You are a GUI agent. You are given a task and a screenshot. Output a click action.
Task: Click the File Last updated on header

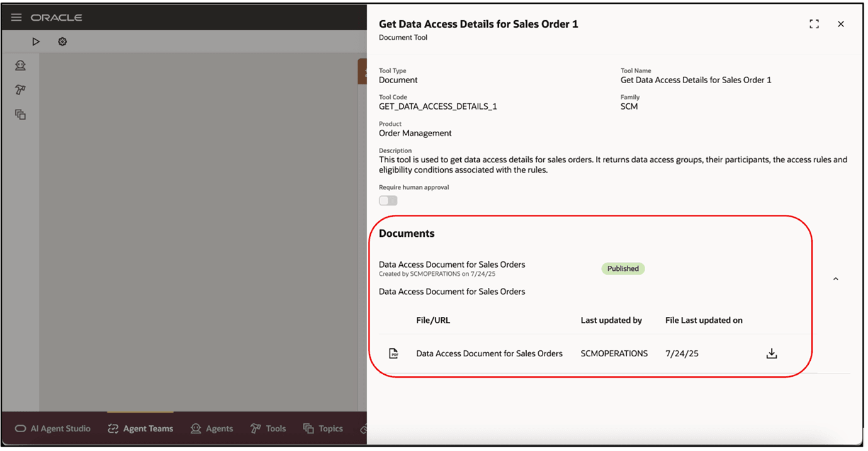pos(704,320)
